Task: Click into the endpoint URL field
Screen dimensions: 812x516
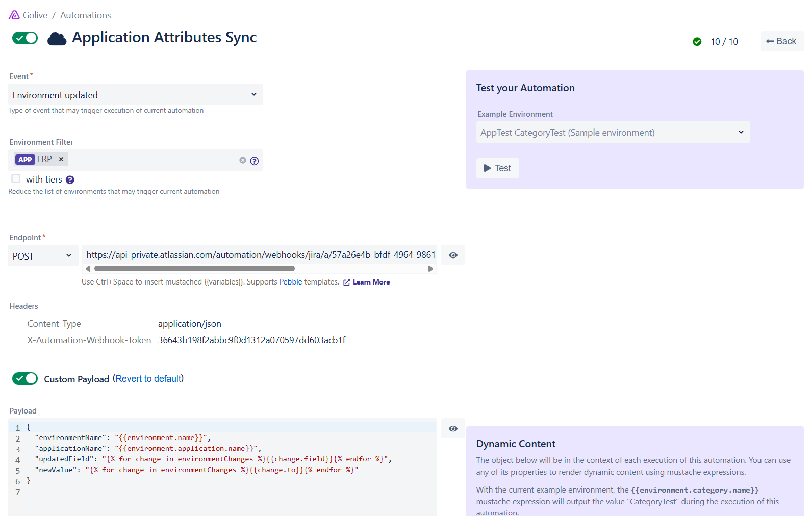Action: [260, 255]
